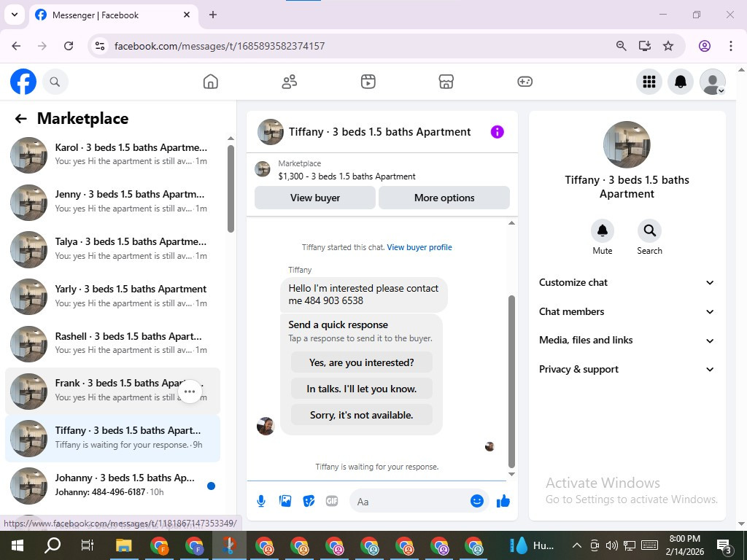Click the Facebook search magnifier icon

click(55, 82)
